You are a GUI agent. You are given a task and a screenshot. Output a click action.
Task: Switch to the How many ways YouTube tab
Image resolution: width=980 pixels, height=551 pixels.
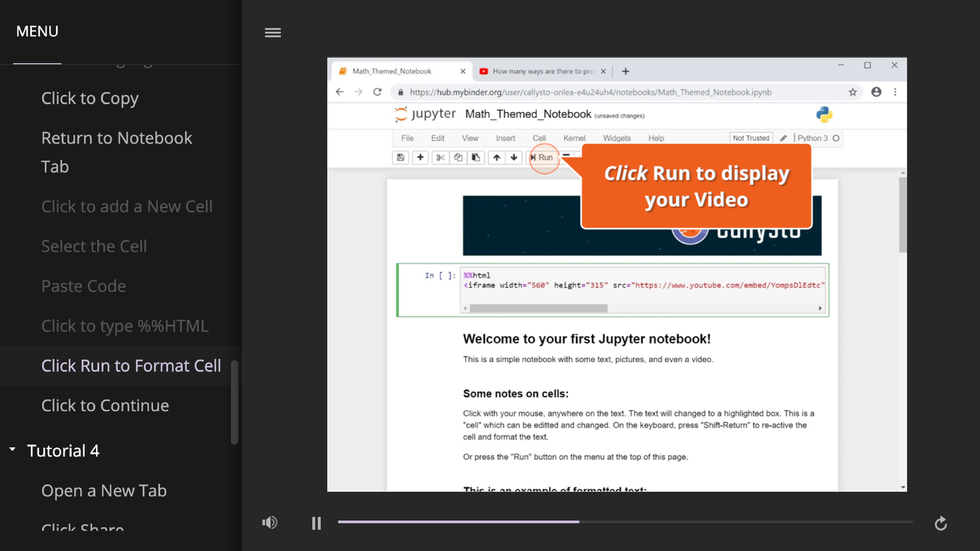pos(542,71)
